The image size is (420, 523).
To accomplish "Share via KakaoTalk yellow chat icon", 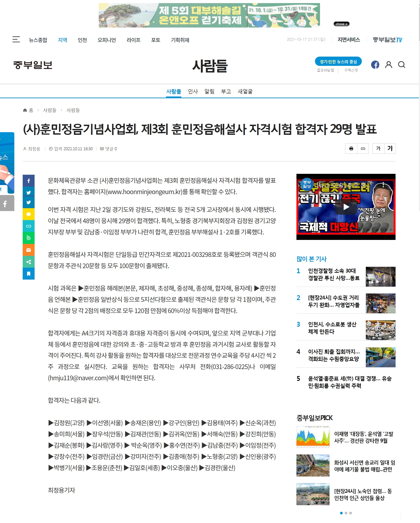I will click(29, 214).
